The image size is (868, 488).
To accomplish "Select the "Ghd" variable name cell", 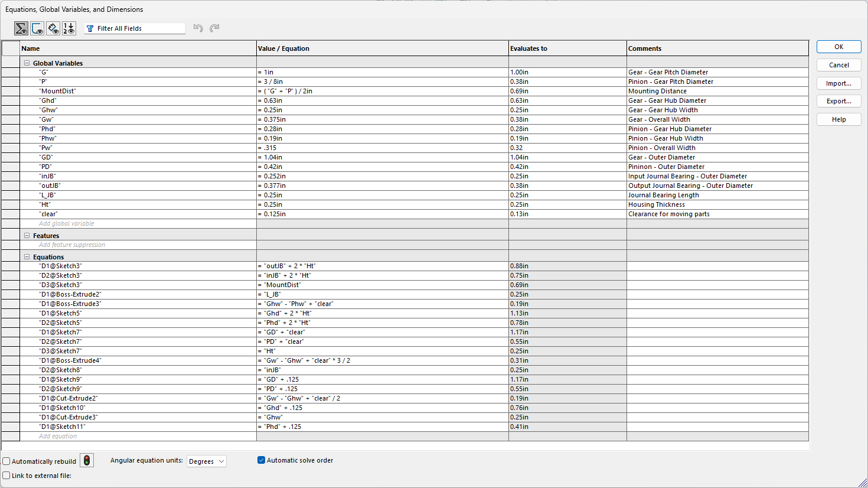I will pos(138,101).
